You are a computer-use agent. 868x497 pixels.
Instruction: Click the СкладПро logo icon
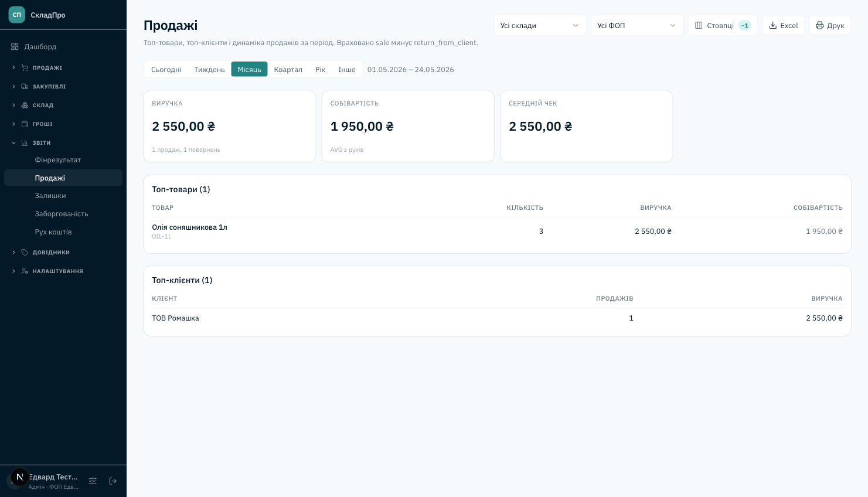click(x=17, y=15)
